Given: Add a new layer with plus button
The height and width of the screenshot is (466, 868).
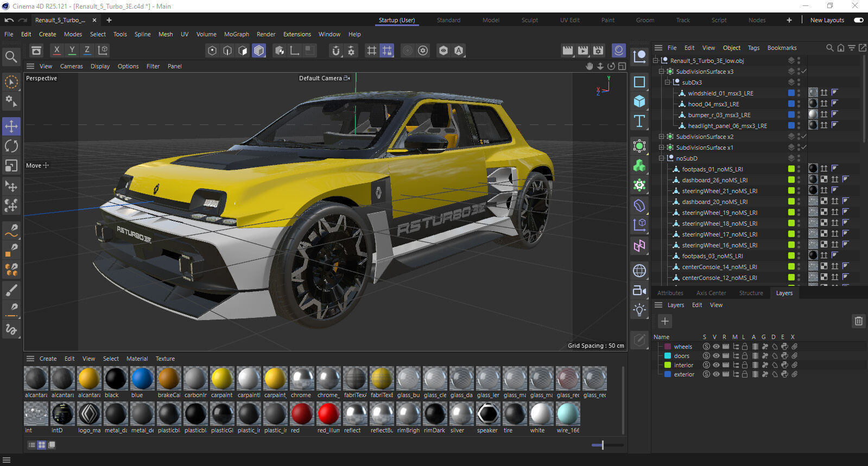Looking at the screenshot, I should (x=664, y=321).
